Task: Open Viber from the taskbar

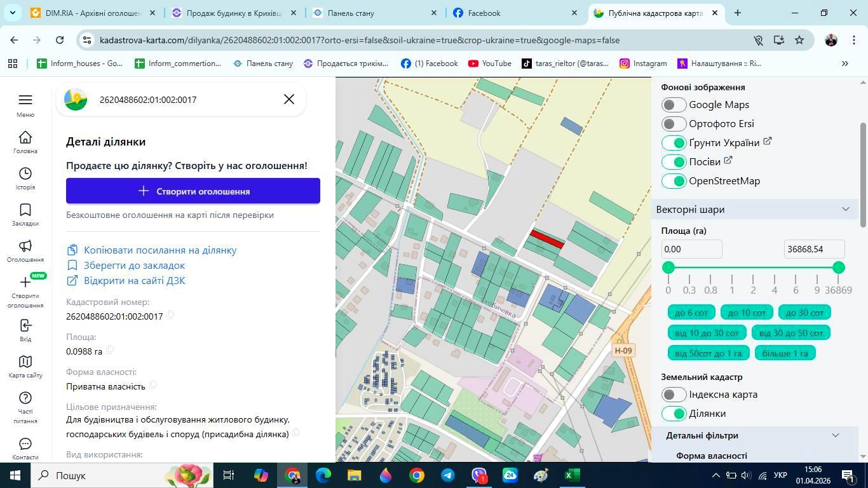Action: (x=479, y=475)
